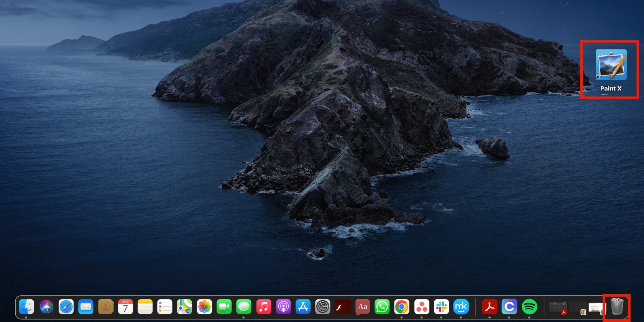Open Safari browser from the Dock
The height and width of the screenshot is (322, 644).
66,307
